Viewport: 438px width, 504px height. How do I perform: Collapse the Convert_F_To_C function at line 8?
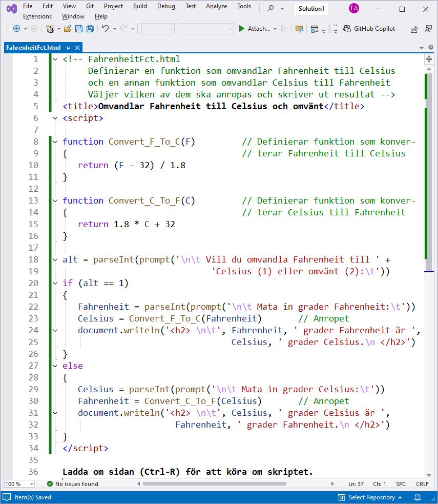point(55,142)
